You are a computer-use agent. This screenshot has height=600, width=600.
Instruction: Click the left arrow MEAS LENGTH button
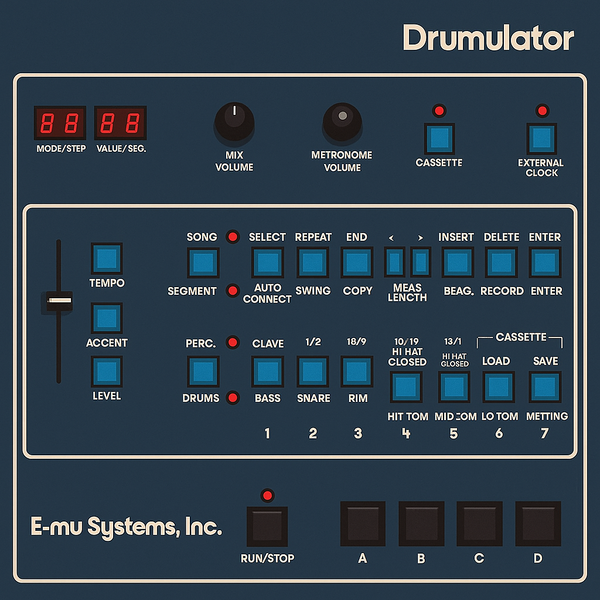coord(395,262)
